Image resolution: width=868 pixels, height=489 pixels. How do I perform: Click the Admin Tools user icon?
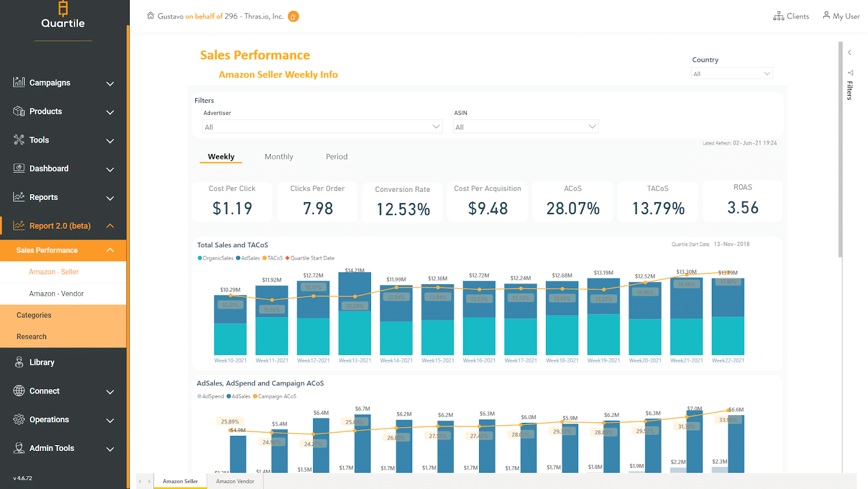(19, 448)
